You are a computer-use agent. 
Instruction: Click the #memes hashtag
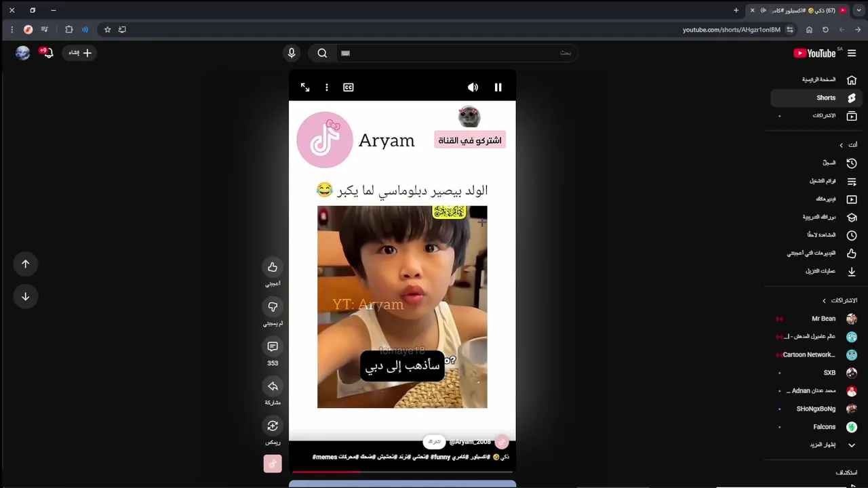(324, 457)
